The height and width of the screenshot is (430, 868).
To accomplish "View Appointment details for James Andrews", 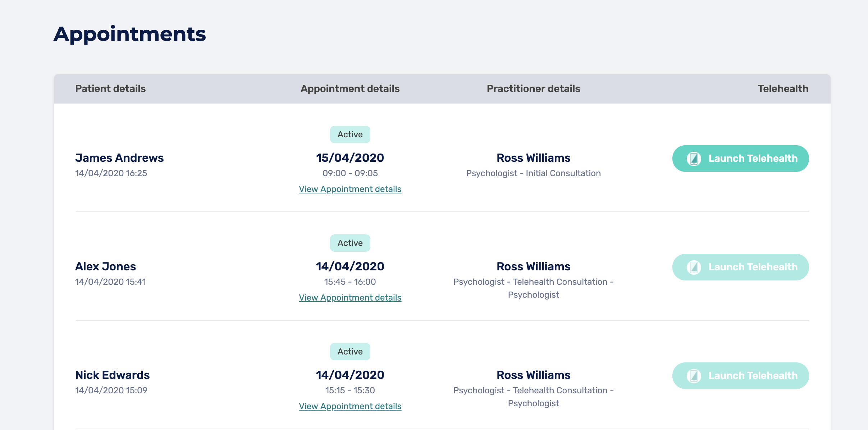I will click(x=350, y=189).
